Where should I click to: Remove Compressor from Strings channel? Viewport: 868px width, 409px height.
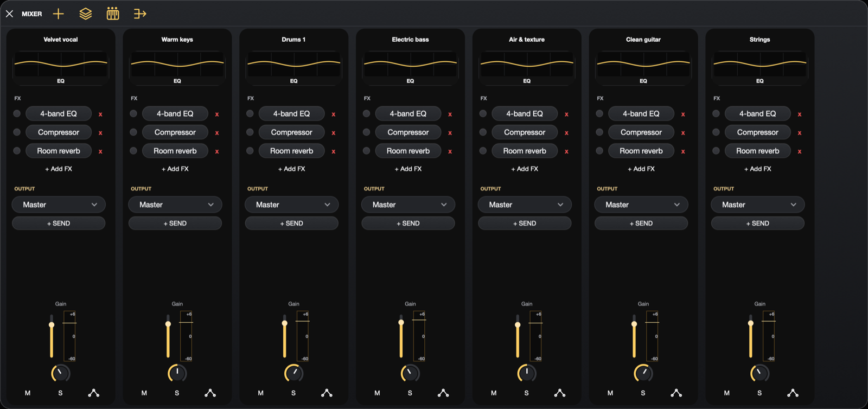click(800, 133)
